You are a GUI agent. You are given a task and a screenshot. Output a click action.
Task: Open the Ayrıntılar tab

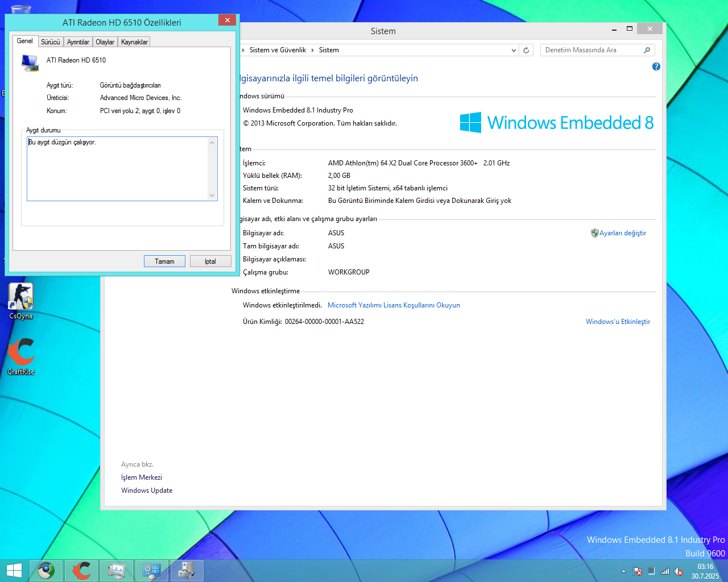click(x=78, y=42)
